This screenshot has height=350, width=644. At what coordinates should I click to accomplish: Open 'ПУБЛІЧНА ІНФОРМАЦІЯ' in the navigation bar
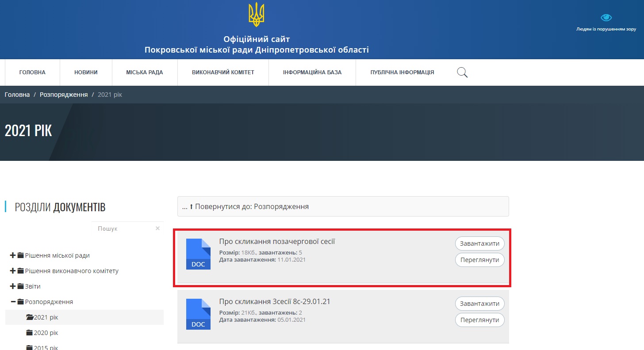(x=401, y=72)
